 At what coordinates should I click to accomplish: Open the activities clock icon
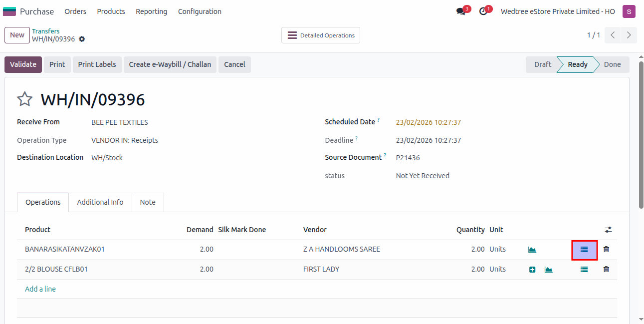pyautogui.click(x=483, y=11)
